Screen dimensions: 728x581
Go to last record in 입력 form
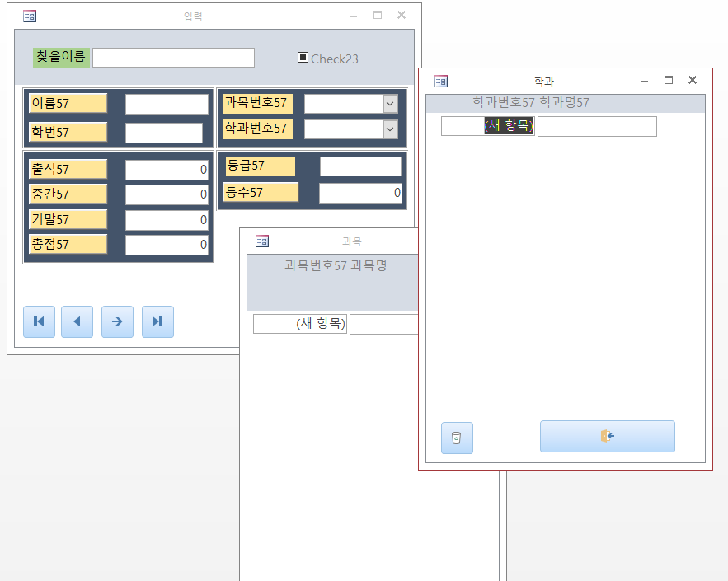(157, 321)
